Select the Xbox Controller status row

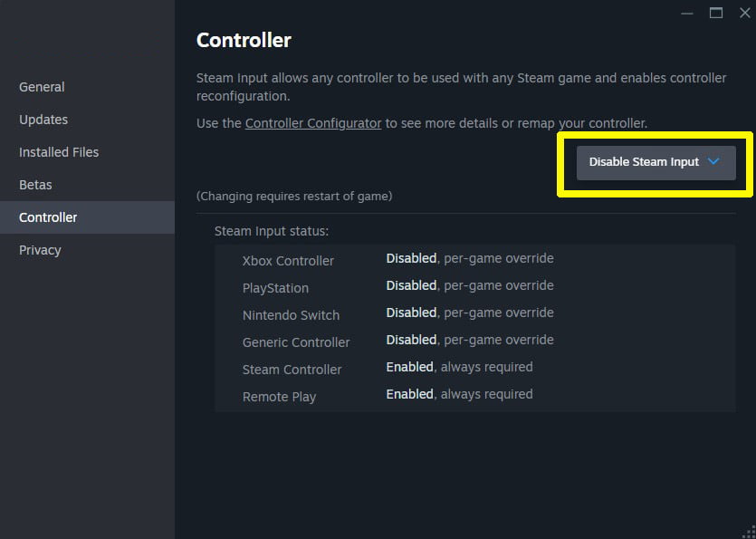(288, 261)
